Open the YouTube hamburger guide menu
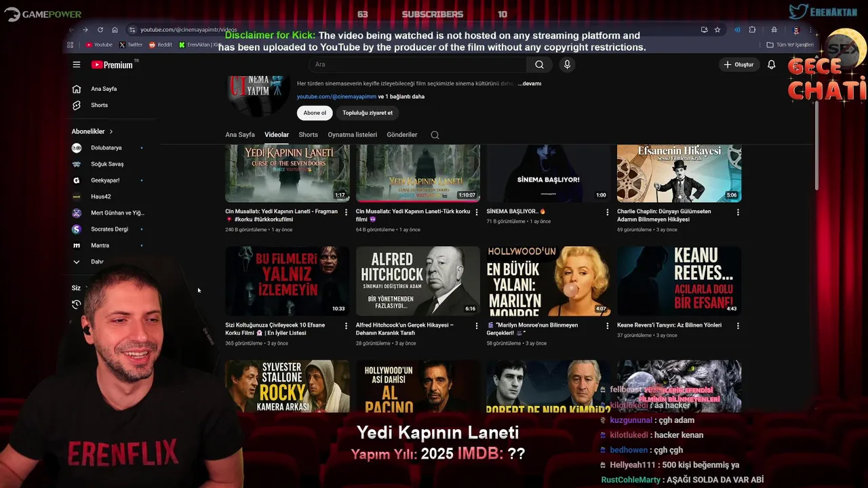This screenshot has height=488, width=868. (x=77, y=64)
